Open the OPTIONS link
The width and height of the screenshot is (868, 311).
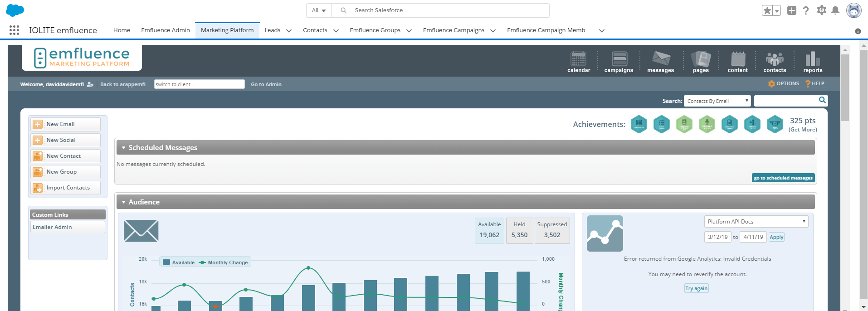click(784, 84)
